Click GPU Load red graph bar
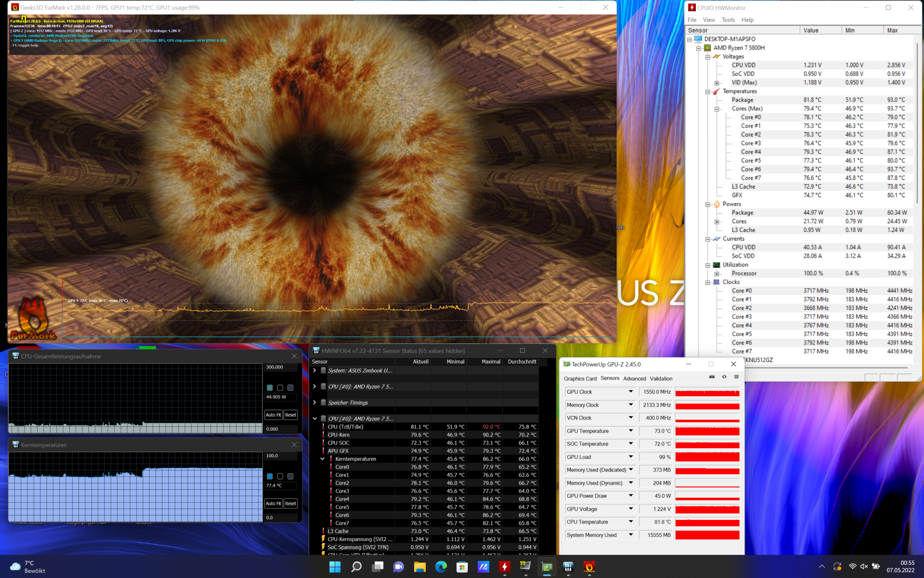The image size is (924, 578). click(x=707, y=457)
